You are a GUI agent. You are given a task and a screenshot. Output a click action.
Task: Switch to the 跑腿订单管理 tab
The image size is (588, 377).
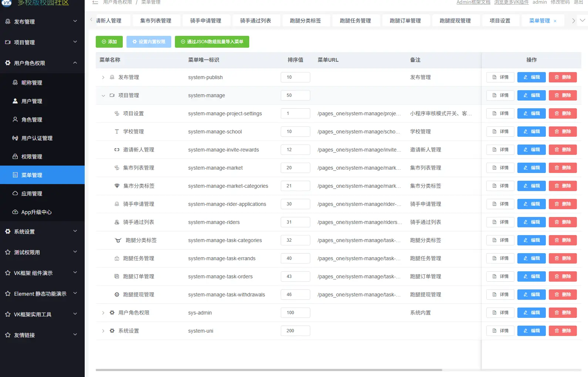405,21
